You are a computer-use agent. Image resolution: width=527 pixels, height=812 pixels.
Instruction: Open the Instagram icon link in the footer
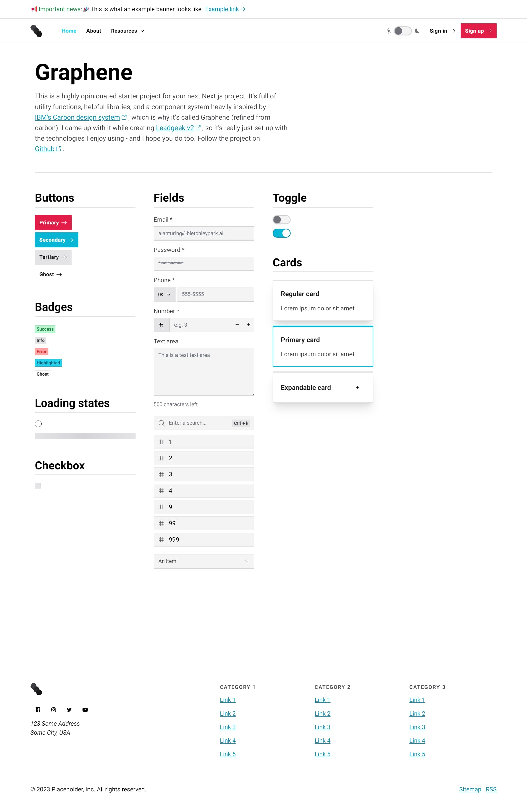coord(54,710)
